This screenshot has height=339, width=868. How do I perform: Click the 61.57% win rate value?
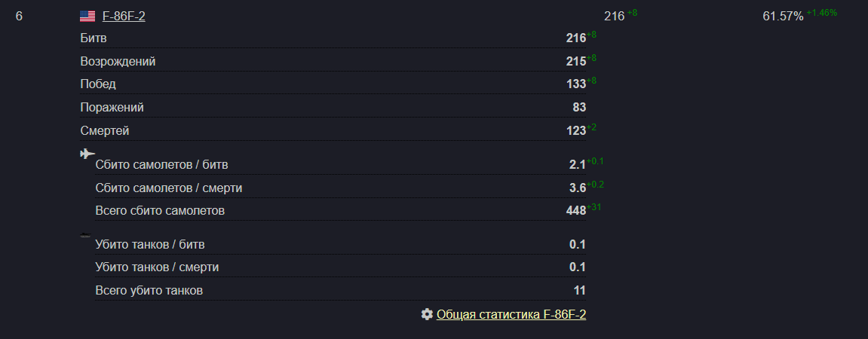pyautogui.click(x=783, y=17)
